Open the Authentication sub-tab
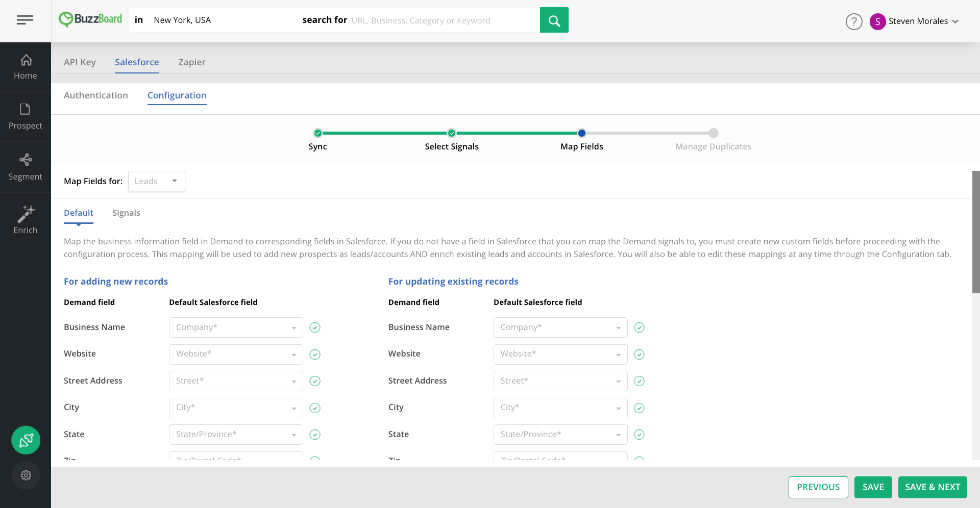The width and height of the screenshot is (980, 508). point(96,95)
